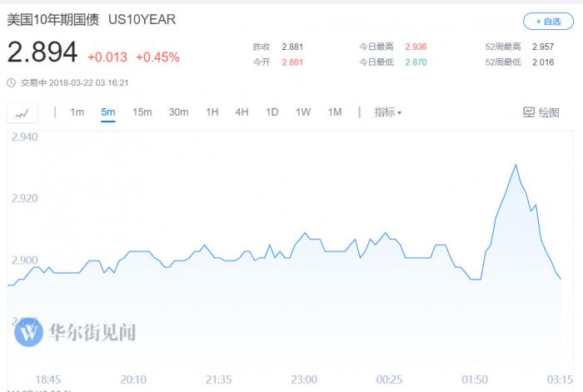Click the 52周最高 value 2.957
This screenshot has width=583, height=392.
[x=543, y=47]
